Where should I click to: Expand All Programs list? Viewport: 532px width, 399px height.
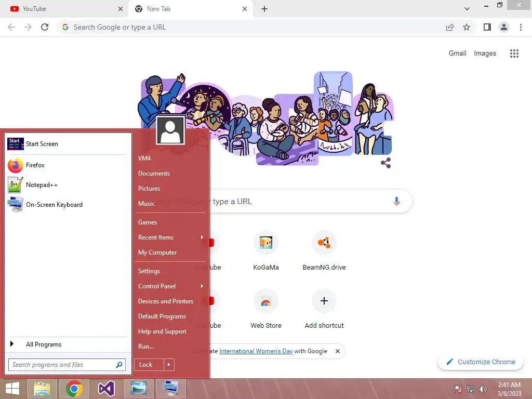click(67, 344)
